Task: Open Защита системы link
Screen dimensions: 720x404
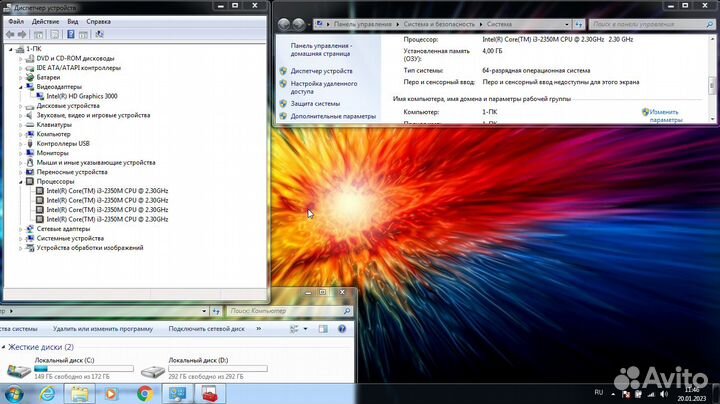Action: coord(315,104)
